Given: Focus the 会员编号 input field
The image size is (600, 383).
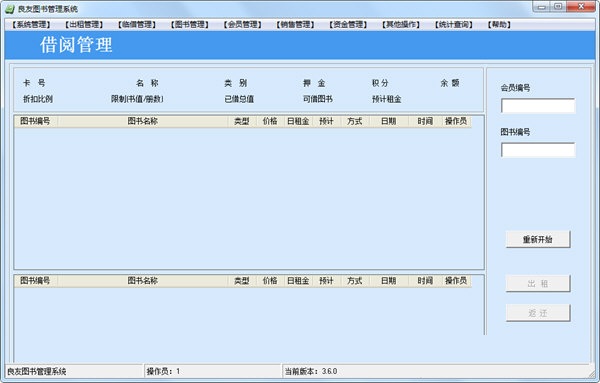Looking at the screenshot, I should pyautogui.click(x=538, y=106).
